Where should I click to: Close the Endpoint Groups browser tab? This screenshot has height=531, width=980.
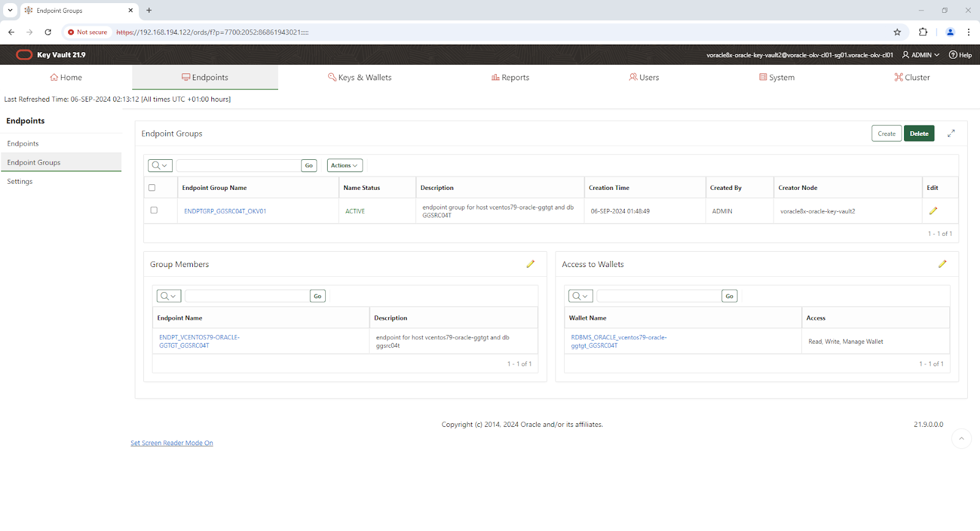(130, 10)
